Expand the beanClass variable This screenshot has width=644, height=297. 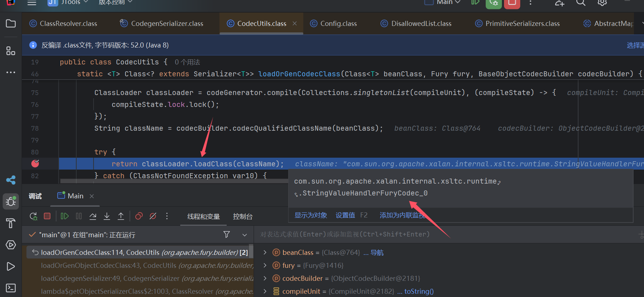(x=265, y=253)
